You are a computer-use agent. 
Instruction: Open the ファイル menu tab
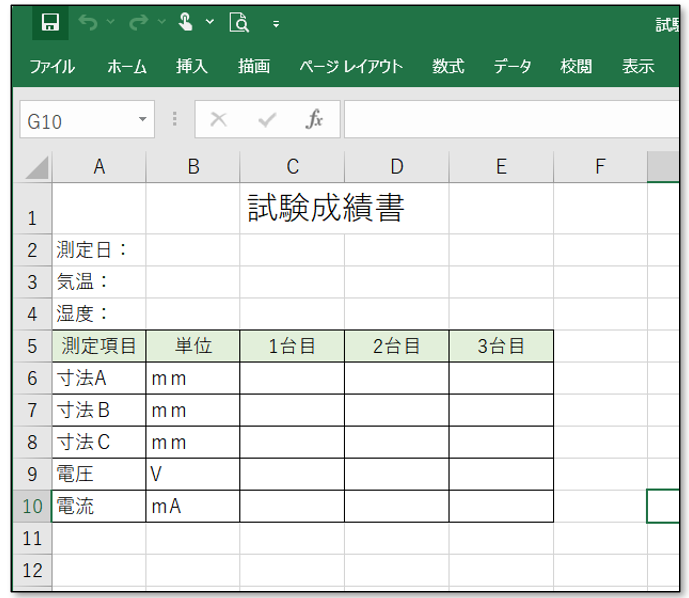point(51,67)
